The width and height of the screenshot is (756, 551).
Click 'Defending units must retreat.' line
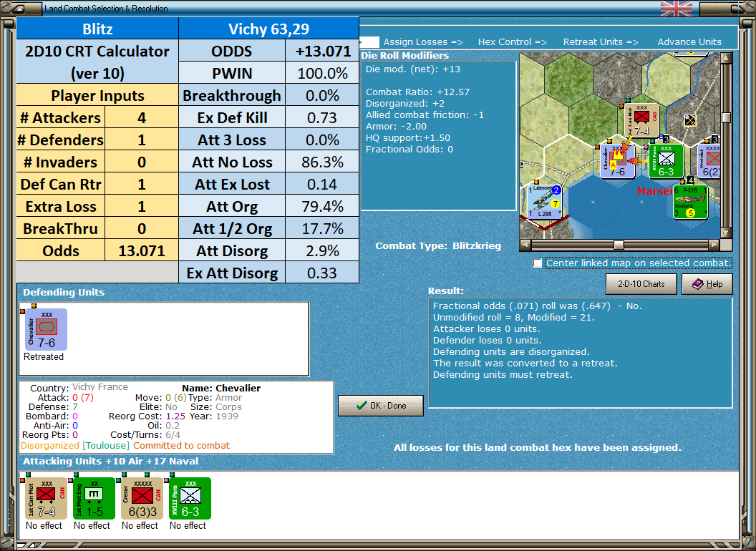pyautogui.click(x=503, y=374)
